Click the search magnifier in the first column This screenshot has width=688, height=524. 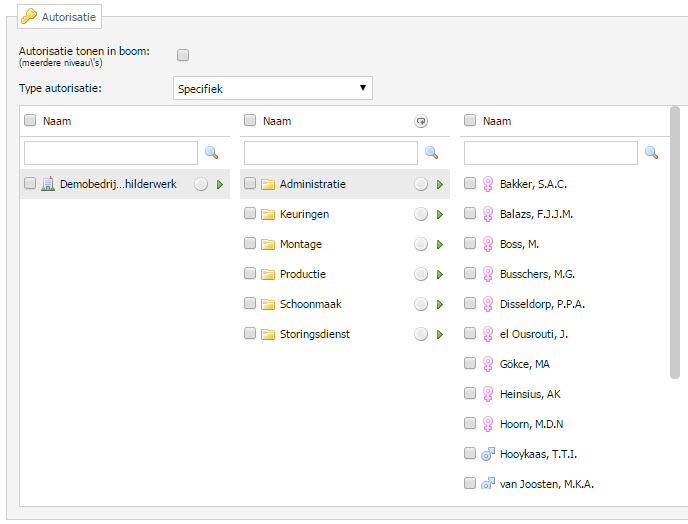211,152
